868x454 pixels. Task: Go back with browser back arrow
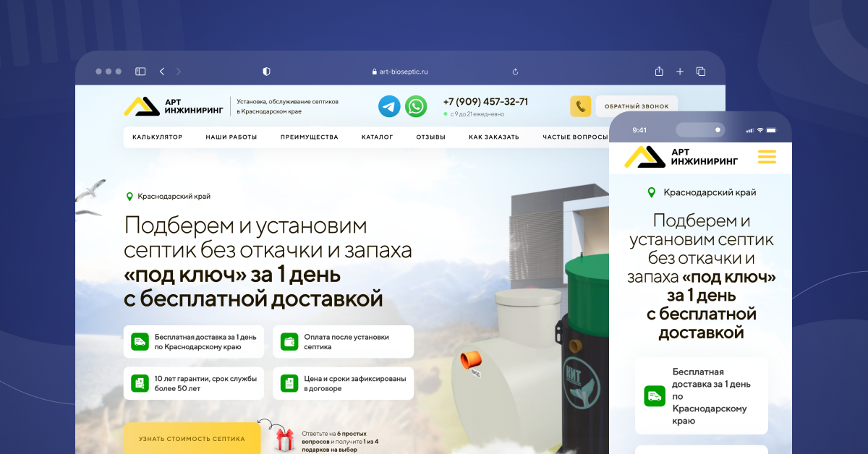pos(162,72)
